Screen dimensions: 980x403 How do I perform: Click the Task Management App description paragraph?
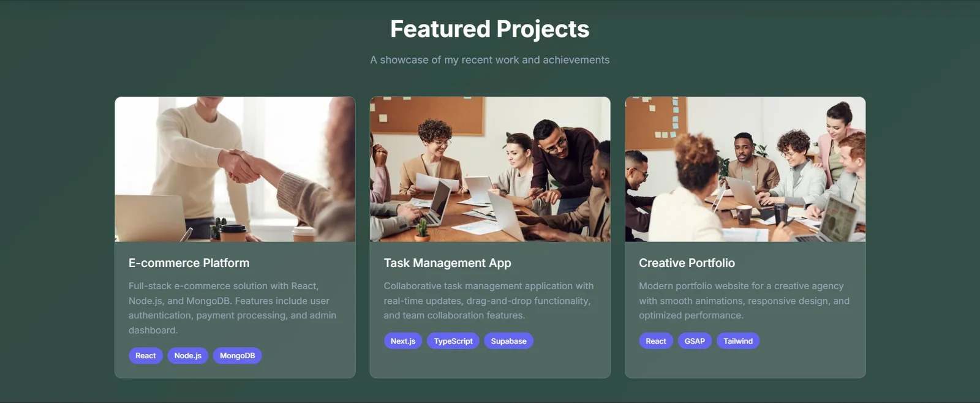[488, 301]
